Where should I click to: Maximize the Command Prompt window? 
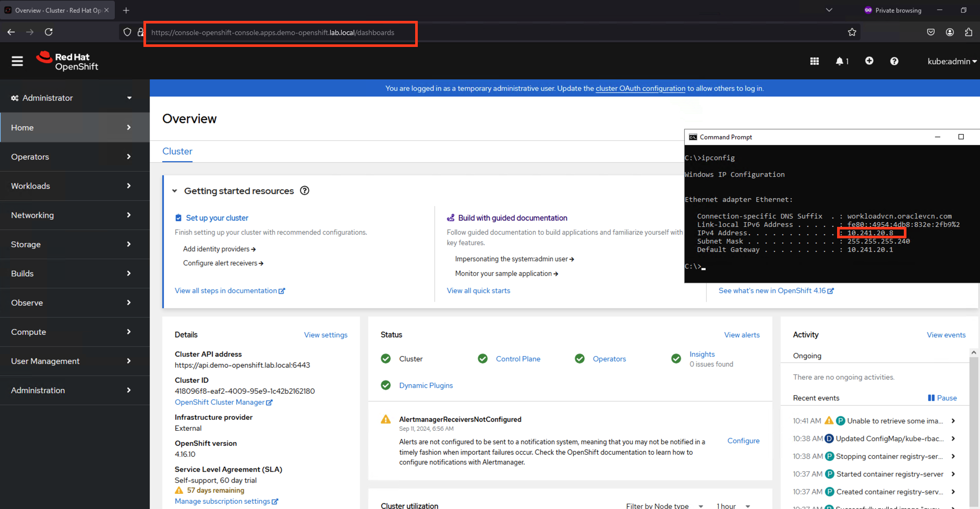961,137
